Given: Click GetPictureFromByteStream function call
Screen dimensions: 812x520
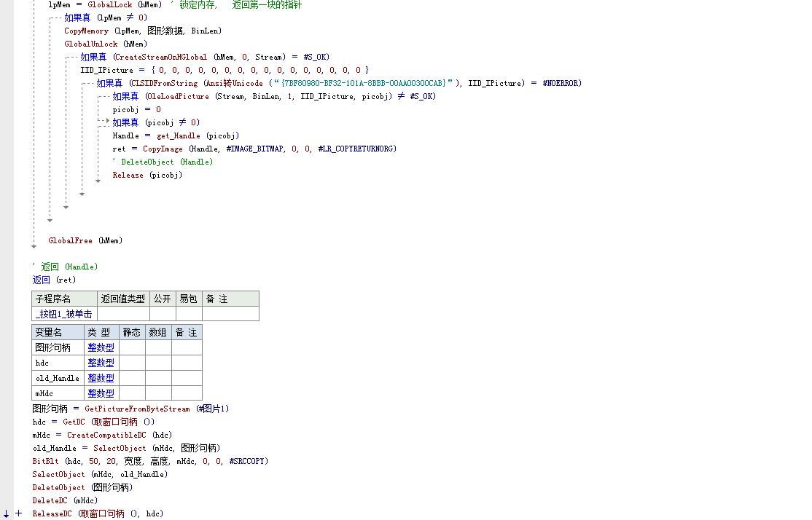Looking at the screenshot, I should [137, 409].
